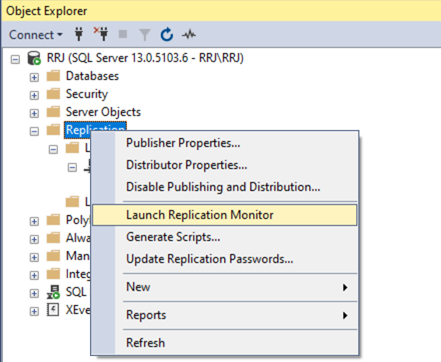Open Activity Monitor pulse icon
Viewport: 441px width, 362px height.
point(189,34)
